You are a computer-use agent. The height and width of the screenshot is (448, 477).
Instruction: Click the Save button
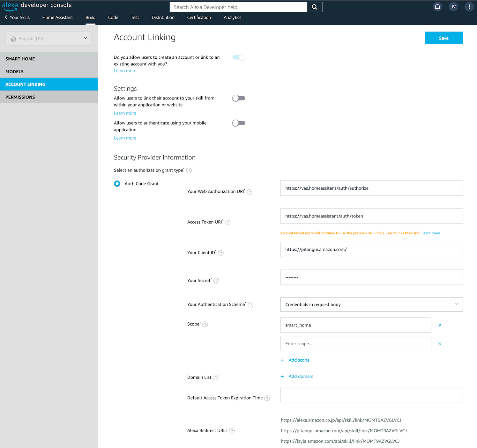(x=443, y=38)
